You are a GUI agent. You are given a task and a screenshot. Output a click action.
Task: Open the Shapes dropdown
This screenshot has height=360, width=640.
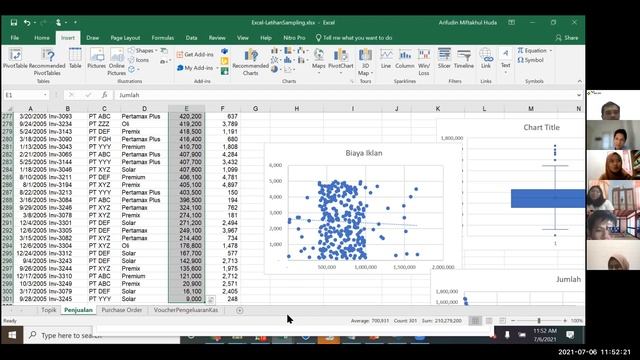(142, 50)
